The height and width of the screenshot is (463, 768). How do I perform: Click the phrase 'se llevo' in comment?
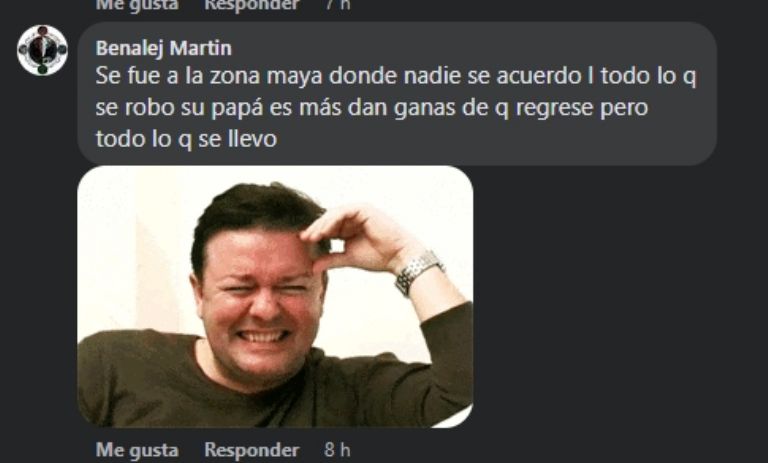pyautogui.click(x=238, y=139)
